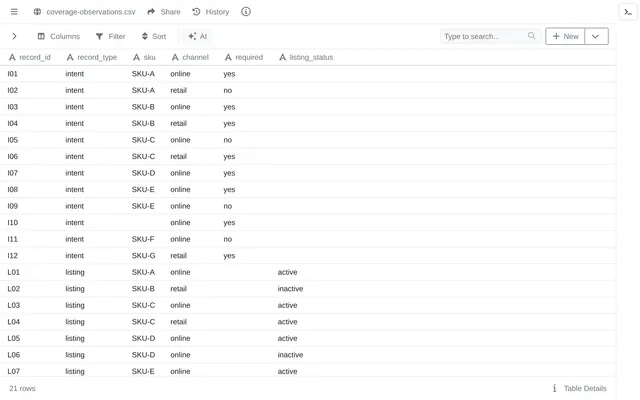Click 'yes' required cell in row I08
Viewport: 640px width, 400px height.
pyautogui.click(x=229, y=189)
